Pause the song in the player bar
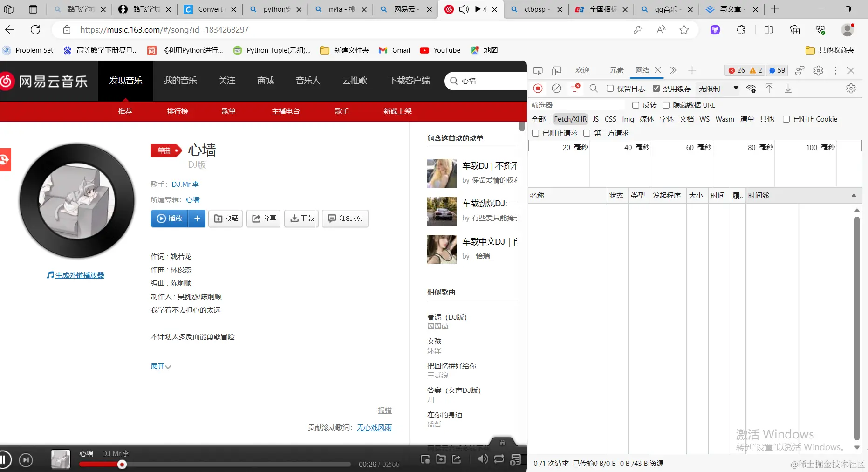Image resolution: width=868 pixels, height=472 pixels. click(4, 460)
